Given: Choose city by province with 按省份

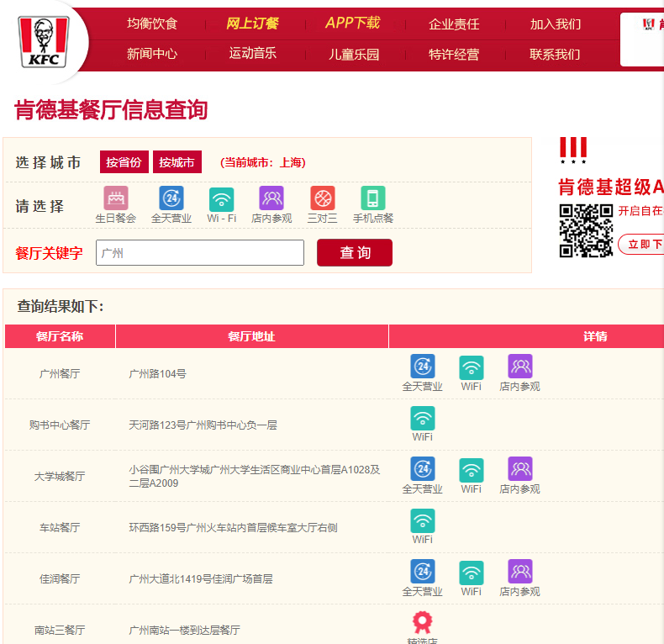Looking at the screenshot, I should point(124,162).
